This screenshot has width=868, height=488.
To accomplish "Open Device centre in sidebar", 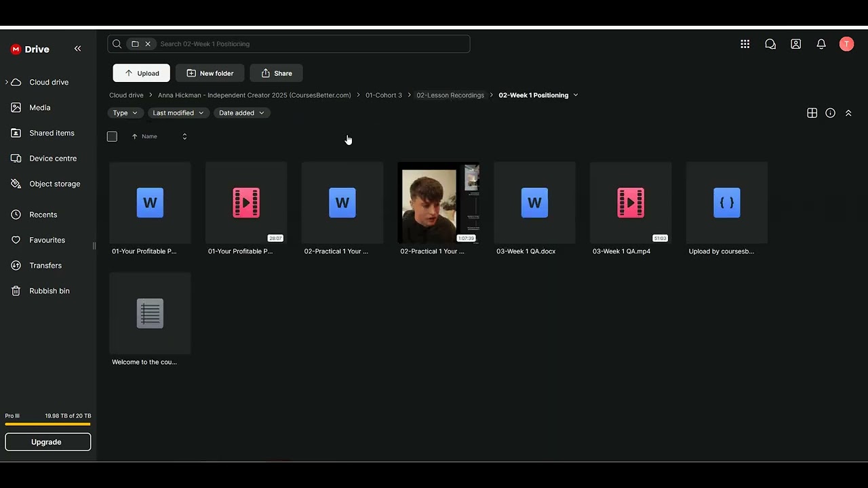I will [53, 159].
